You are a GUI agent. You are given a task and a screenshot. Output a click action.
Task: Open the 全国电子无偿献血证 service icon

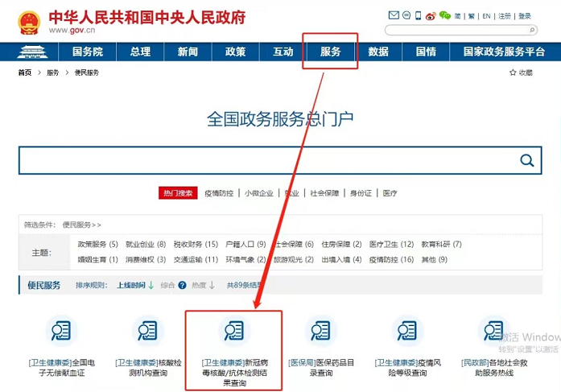tap(61, 331)
